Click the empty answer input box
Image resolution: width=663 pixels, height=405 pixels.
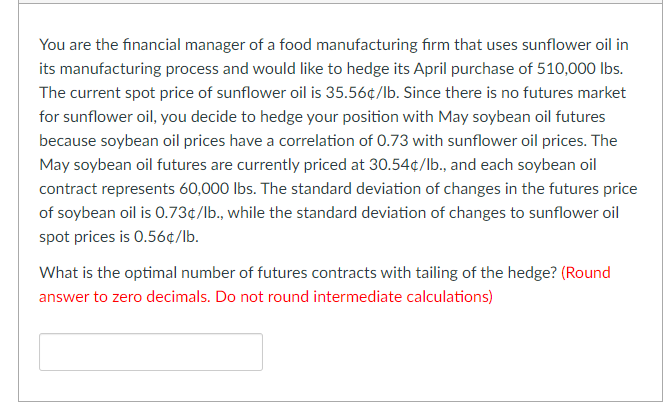pos(151,352)
